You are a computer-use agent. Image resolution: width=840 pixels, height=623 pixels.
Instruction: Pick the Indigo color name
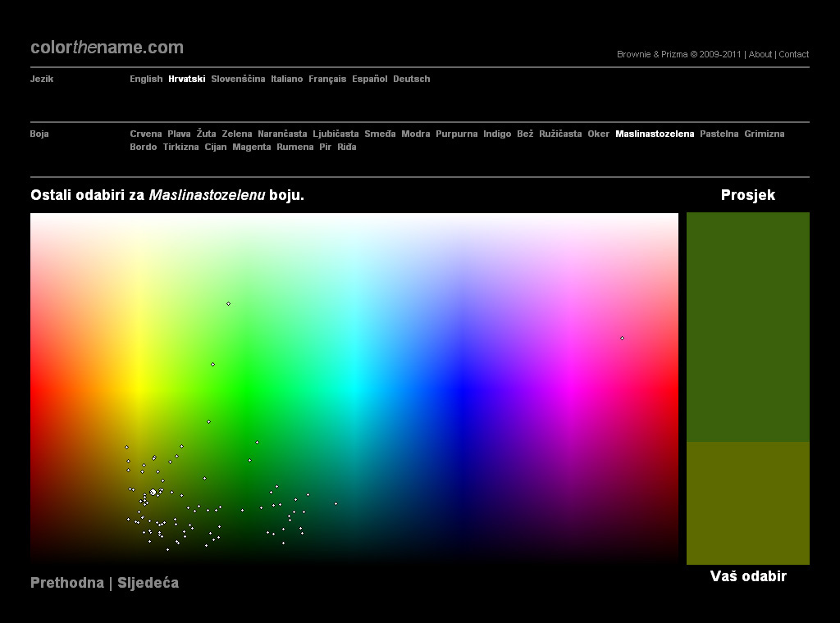pos(497,134)
